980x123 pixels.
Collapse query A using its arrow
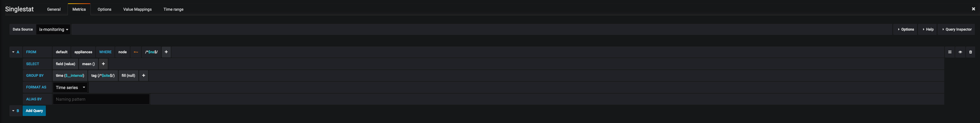[13, 52]
